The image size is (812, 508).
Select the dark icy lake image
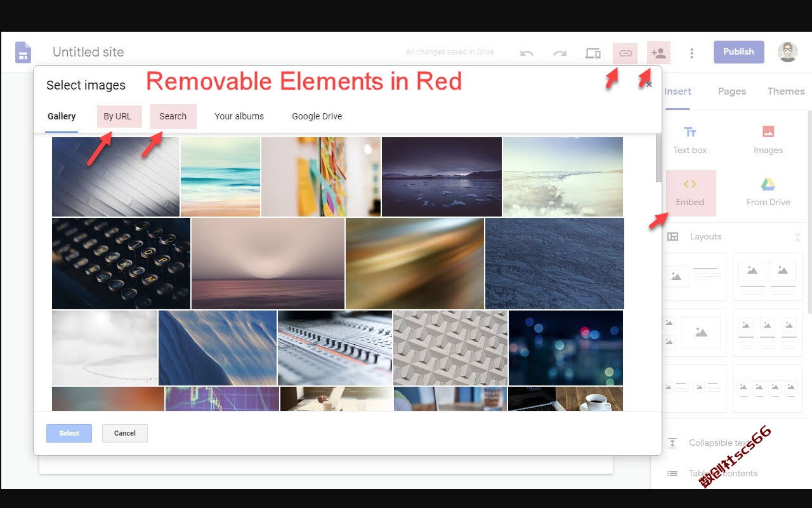442,177
